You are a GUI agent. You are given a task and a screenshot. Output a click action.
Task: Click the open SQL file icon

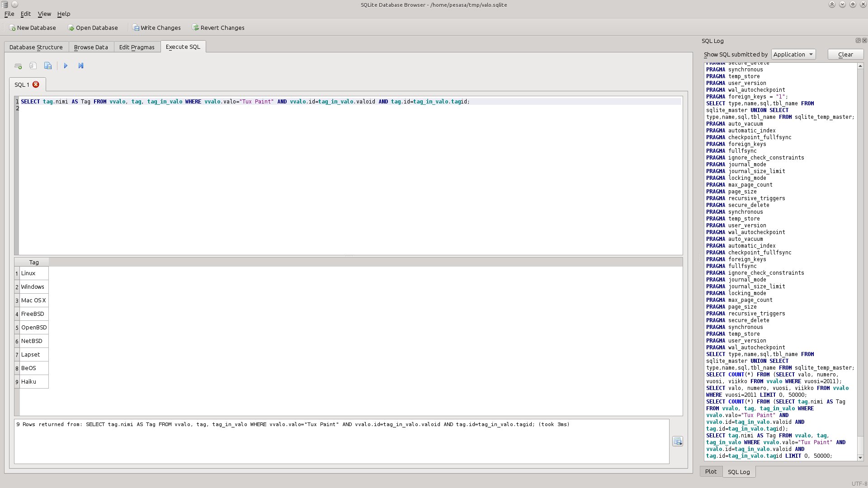(x=33, y=66)
